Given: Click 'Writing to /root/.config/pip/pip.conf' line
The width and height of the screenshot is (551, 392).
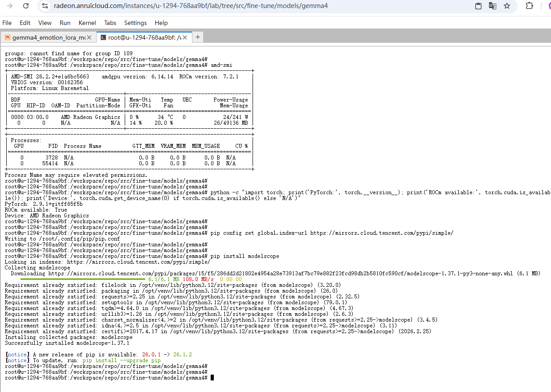Looking at the screenshot, I should click(62, 239).
